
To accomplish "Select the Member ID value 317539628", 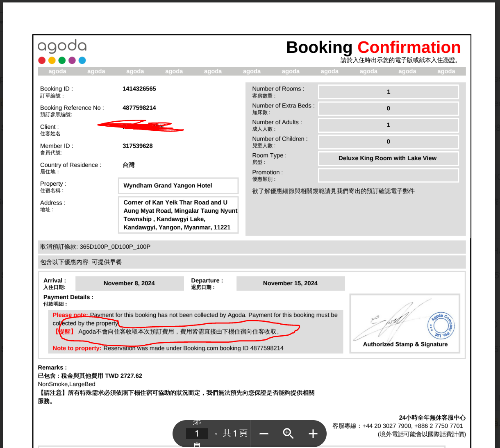I will pyautogui.click(x=138, y=146).
